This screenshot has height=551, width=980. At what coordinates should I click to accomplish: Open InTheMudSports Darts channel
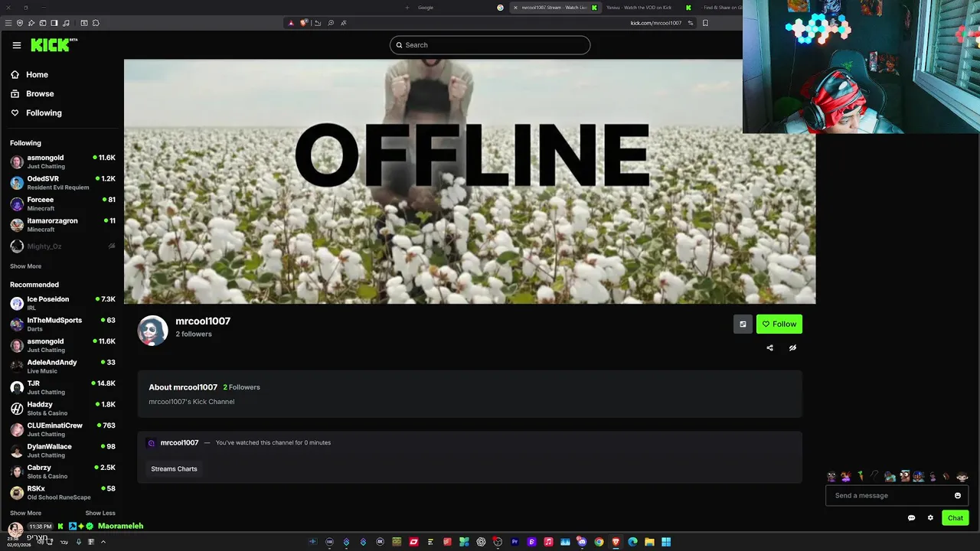(62, 324)
